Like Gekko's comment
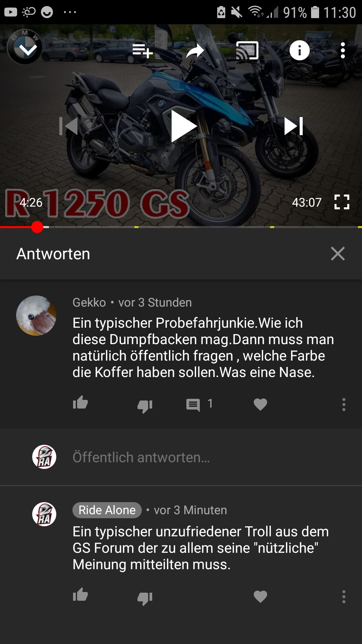 coord(80,403)
